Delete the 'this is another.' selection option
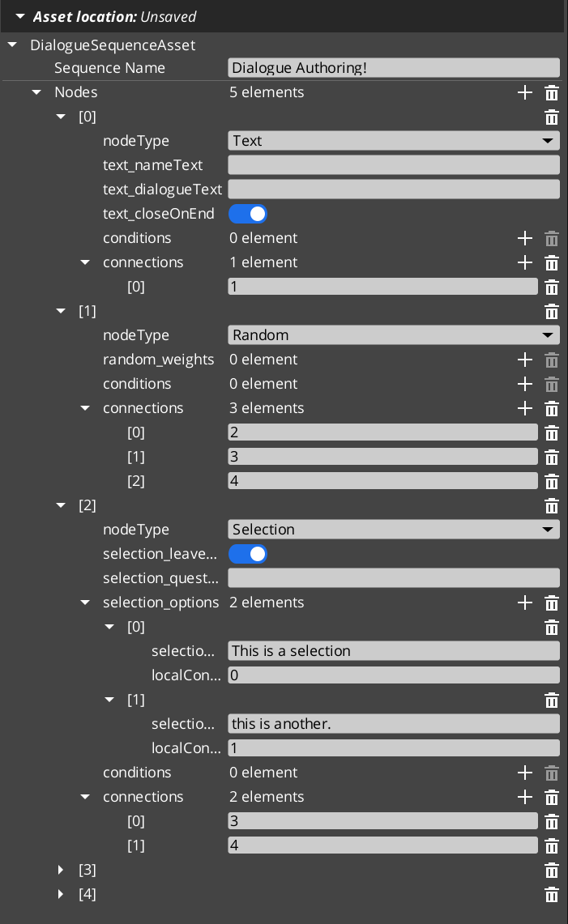Screen dimensions: 568x924 (x=552, y=700)
